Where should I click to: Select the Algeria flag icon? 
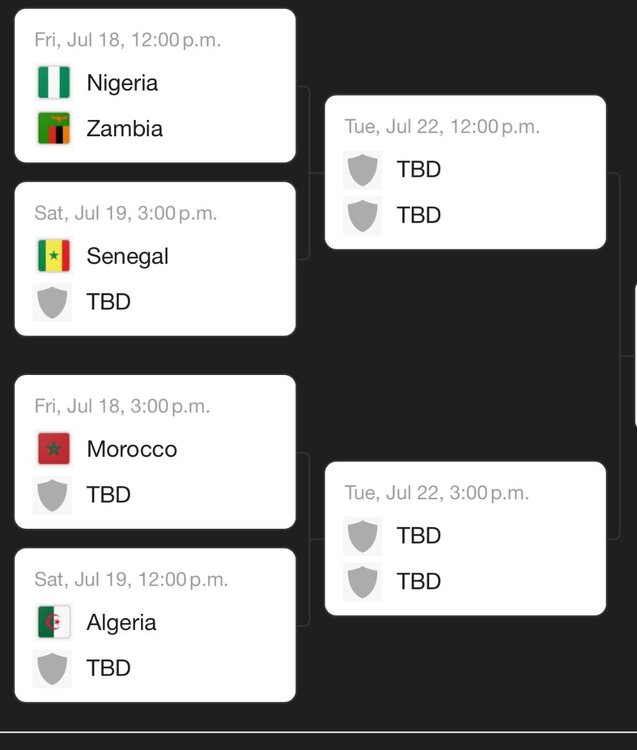[53, 622]
